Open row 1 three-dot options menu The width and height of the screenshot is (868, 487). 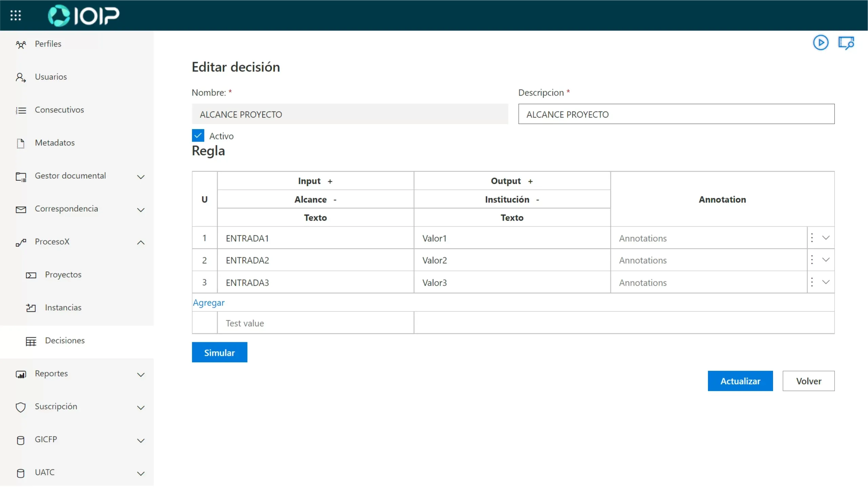812,238
